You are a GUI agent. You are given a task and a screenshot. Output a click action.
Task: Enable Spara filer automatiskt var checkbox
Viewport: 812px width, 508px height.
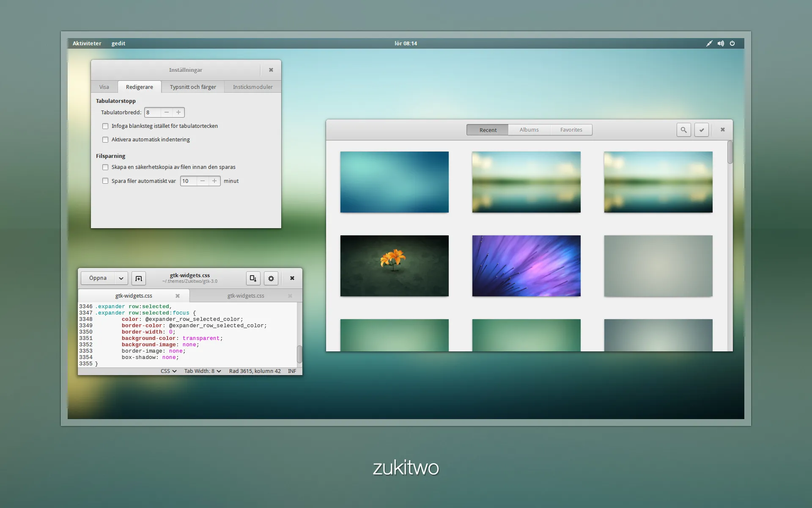(x=105, y=181)
